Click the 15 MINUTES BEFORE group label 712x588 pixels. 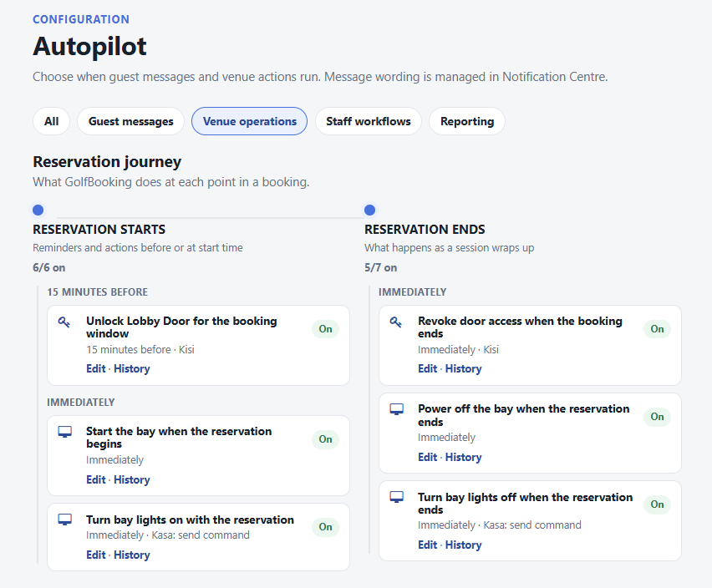pos(98,292)
